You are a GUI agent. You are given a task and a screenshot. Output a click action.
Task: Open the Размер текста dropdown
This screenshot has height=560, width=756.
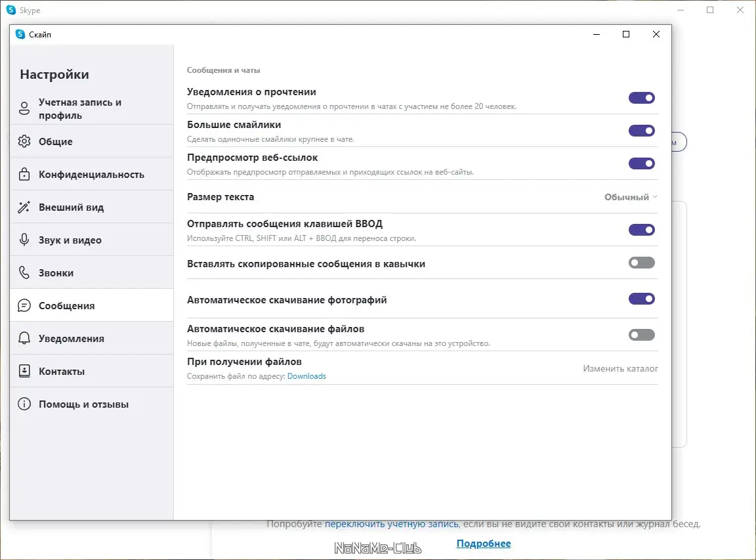[629, 196]
